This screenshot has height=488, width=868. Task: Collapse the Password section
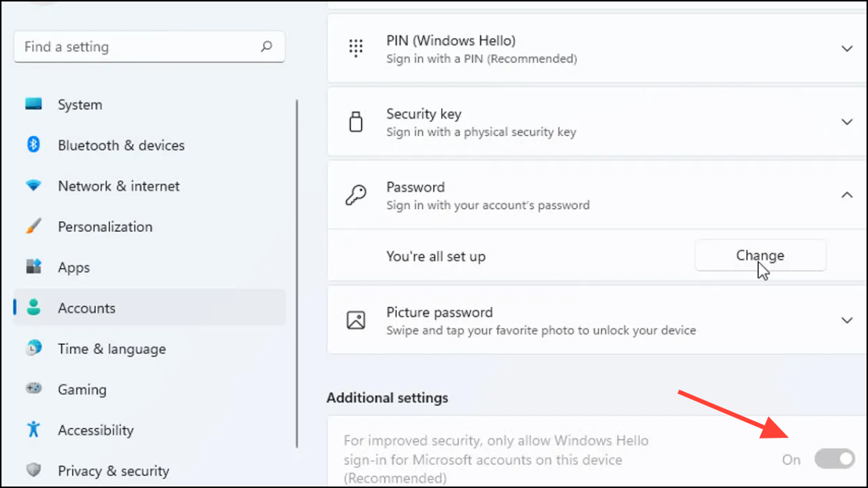(x=847, y=195)
